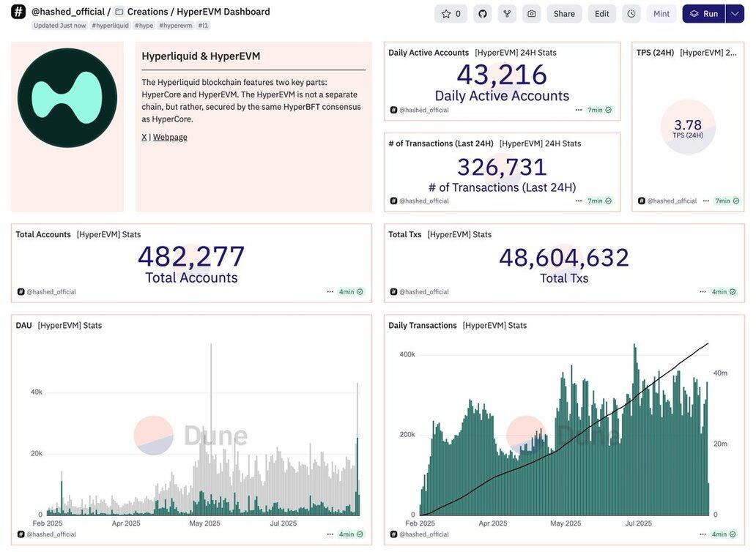Click 4min freshness badge on Total Accounts
The image size is (756, 552).
[x=351, y=292]
